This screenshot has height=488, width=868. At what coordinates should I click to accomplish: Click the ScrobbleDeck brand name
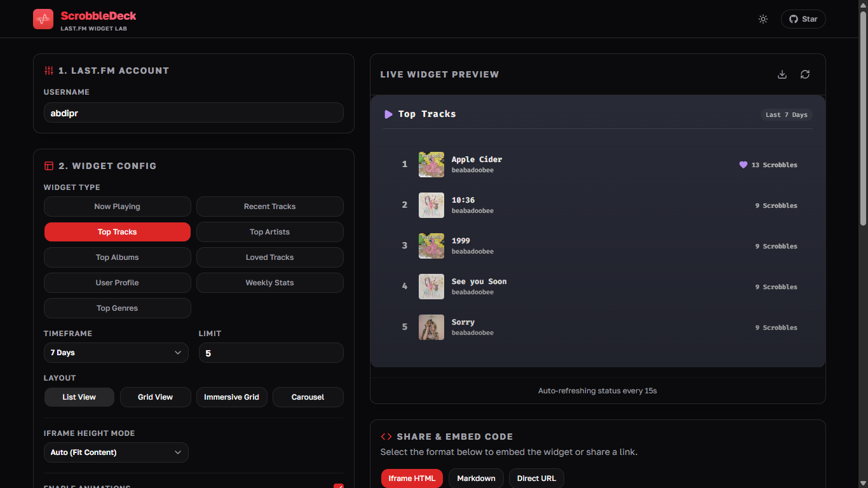(98, 16)
